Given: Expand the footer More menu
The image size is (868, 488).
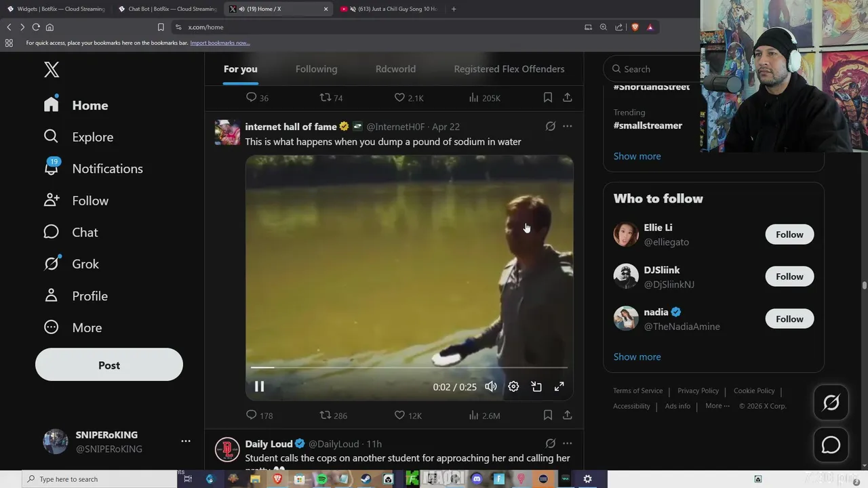Looking at the screenshot, I should (717, 406).
